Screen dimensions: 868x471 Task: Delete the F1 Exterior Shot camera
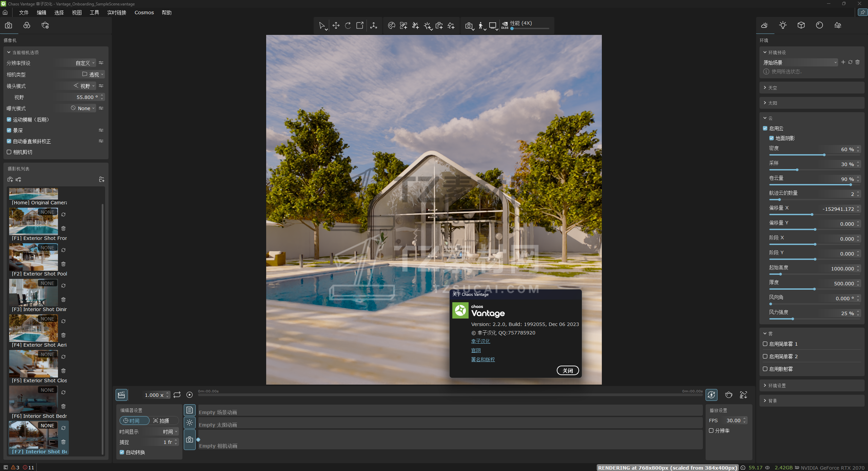63,228
